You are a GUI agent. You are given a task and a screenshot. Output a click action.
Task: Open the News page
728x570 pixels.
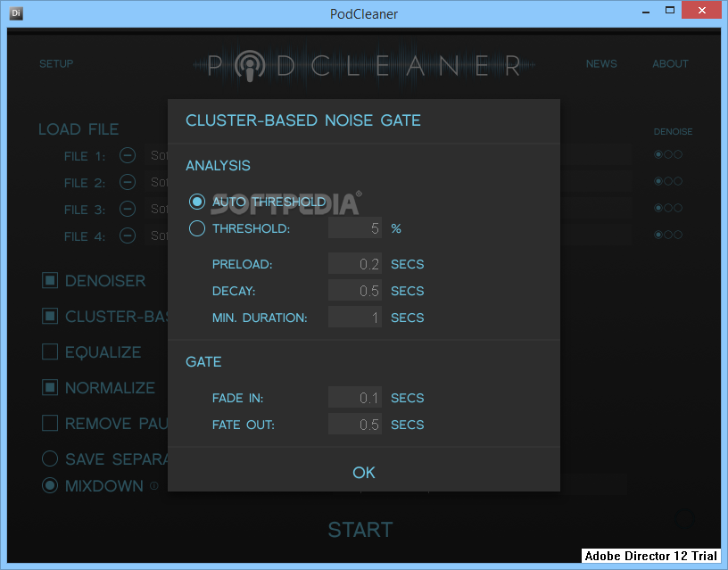point(601,63)
